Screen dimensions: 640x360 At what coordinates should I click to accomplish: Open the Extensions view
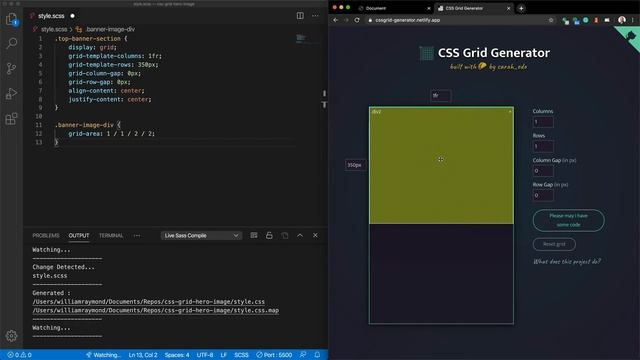click(11, 119)
